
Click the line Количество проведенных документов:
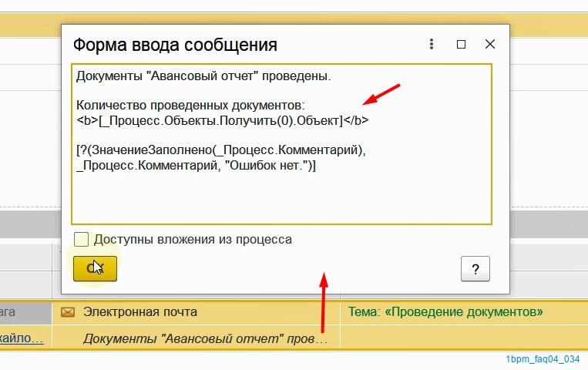[190, 106]
